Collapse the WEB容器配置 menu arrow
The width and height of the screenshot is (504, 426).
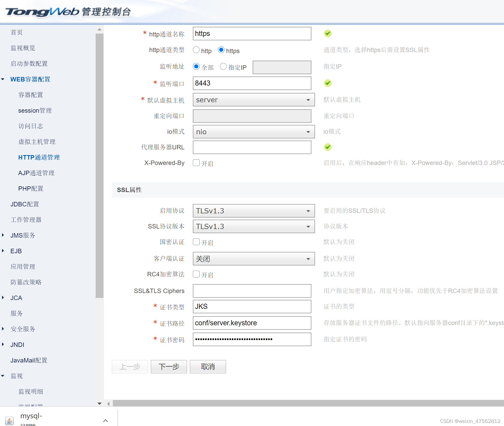click(3, 79)
